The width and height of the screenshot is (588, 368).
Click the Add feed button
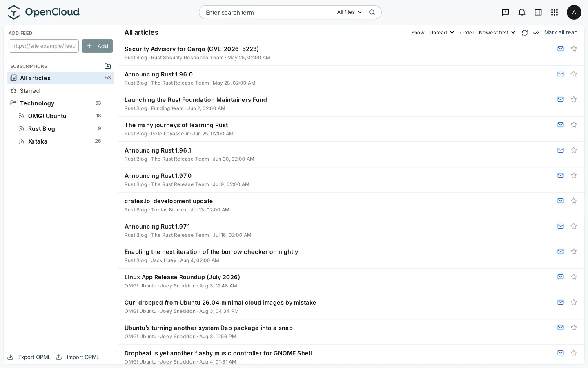97,46
